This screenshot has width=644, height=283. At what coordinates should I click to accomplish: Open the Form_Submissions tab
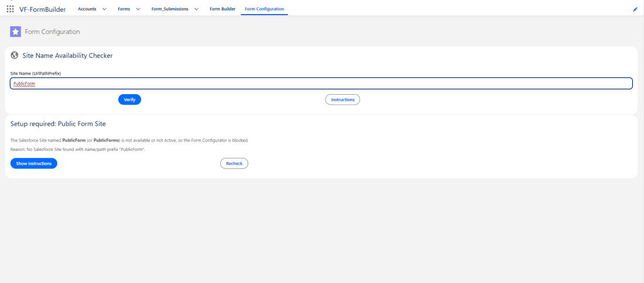(170, 9)
